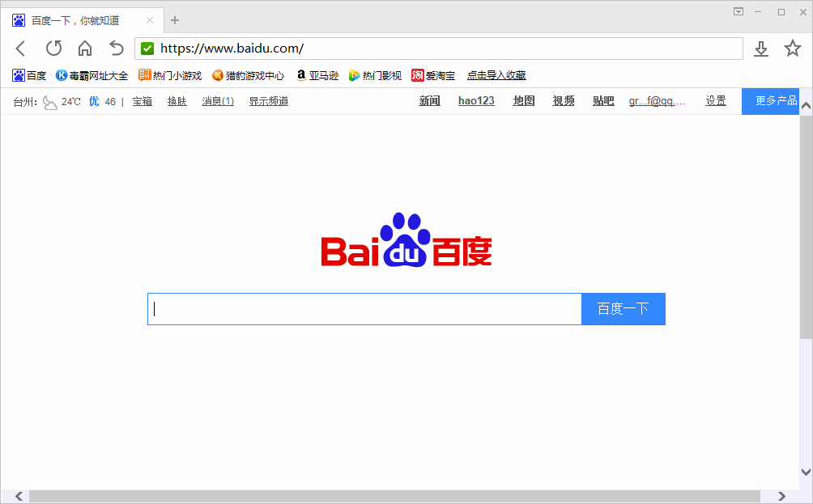Click the 台州 city label

(24, 102)
